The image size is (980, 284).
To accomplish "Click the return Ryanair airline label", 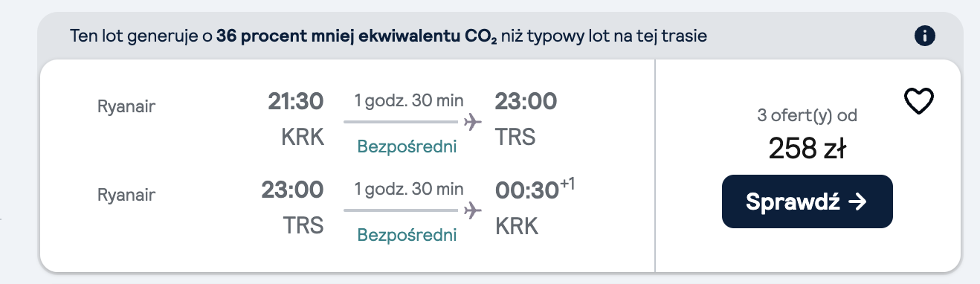I will 126,196.
